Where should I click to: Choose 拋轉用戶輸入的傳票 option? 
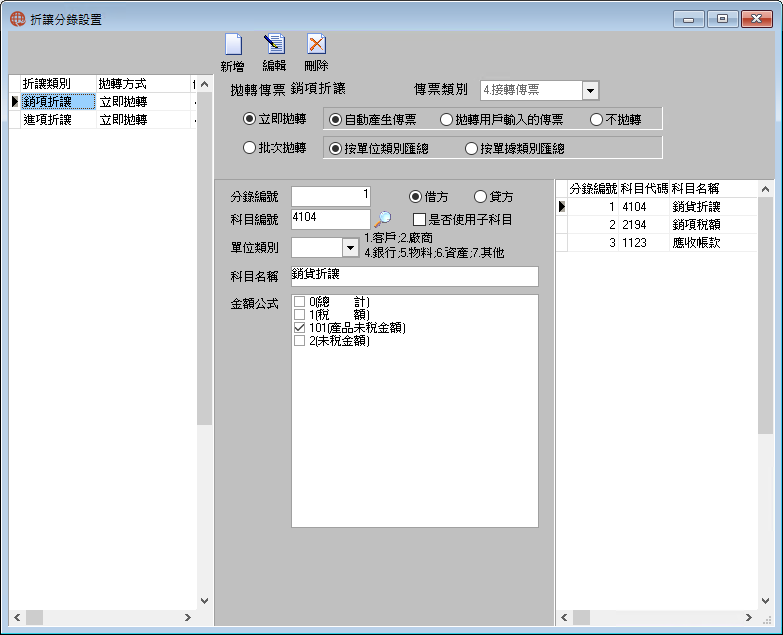[x=446, y=120]
